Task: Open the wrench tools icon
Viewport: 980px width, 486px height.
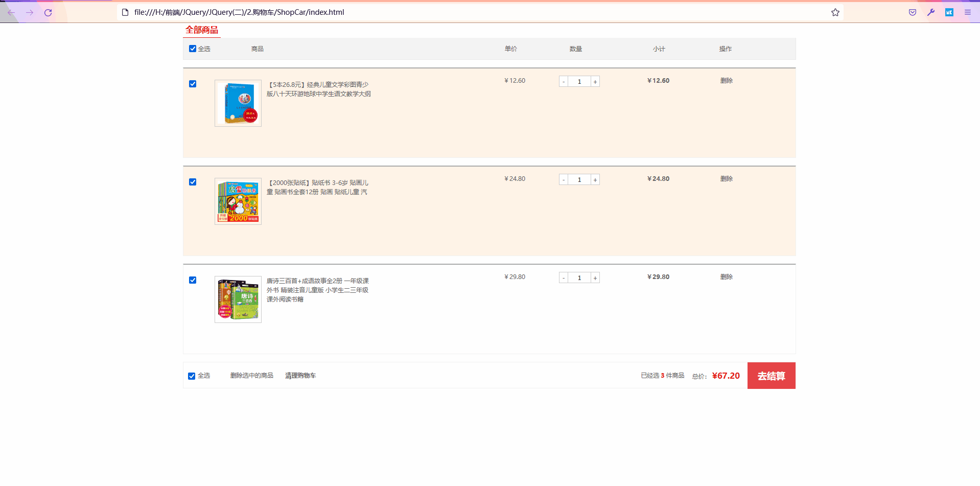Action: tap(931, 12)
